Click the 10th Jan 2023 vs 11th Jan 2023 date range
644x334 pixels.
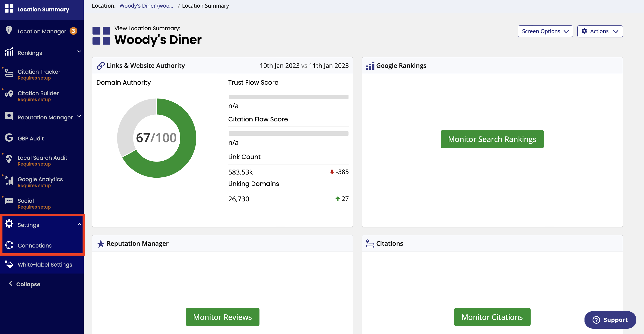click(x=304, y=66)
